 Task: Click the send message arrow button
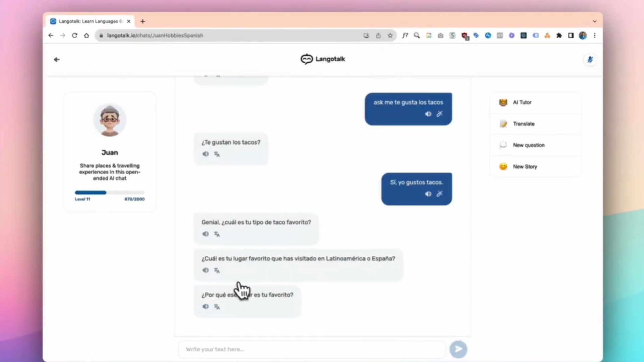[458, 349]
